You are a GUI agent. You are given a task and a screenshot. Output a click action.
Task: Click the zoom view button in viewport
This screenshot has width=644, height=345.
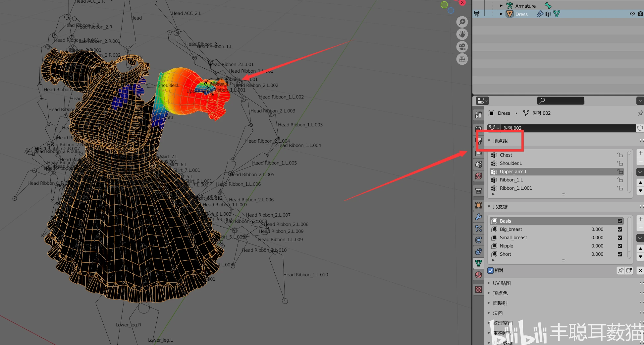[462, 22]
